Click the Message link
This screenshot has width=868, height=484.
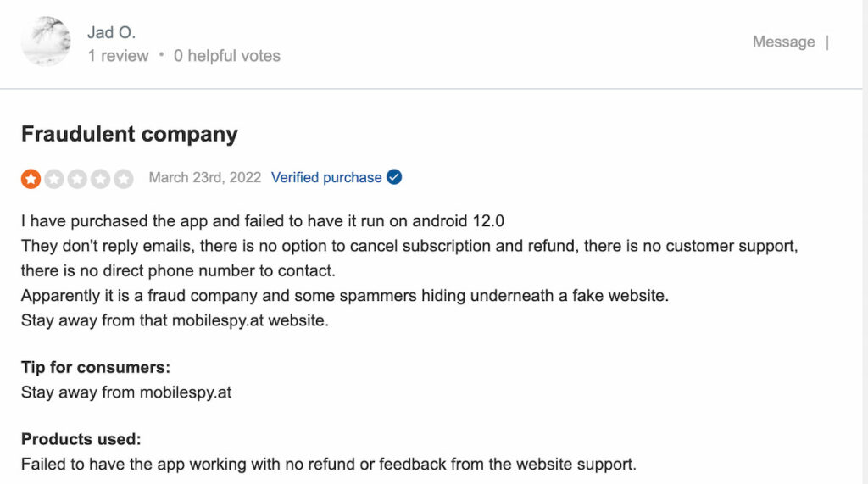pos(783,42)
